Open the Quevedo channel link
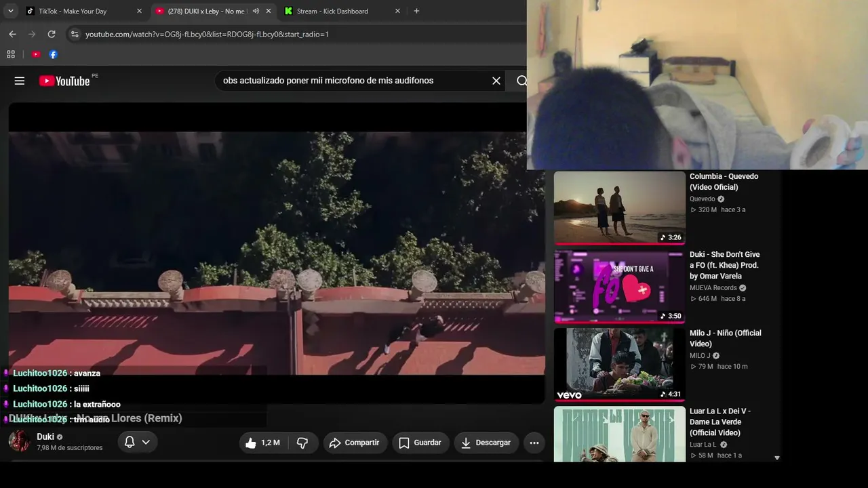Viewport: 868px width, 488px height. (x=703, y=199)
